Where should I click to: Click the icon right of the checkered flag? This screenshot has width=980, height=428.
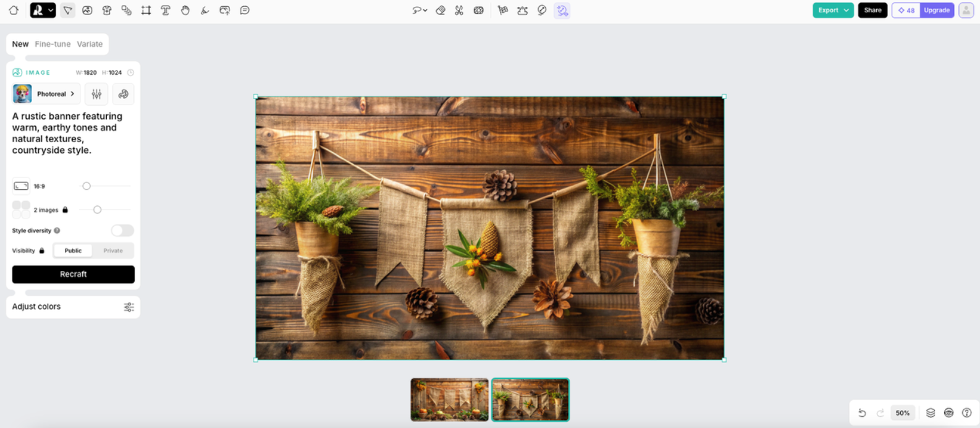tap(523, 10)
